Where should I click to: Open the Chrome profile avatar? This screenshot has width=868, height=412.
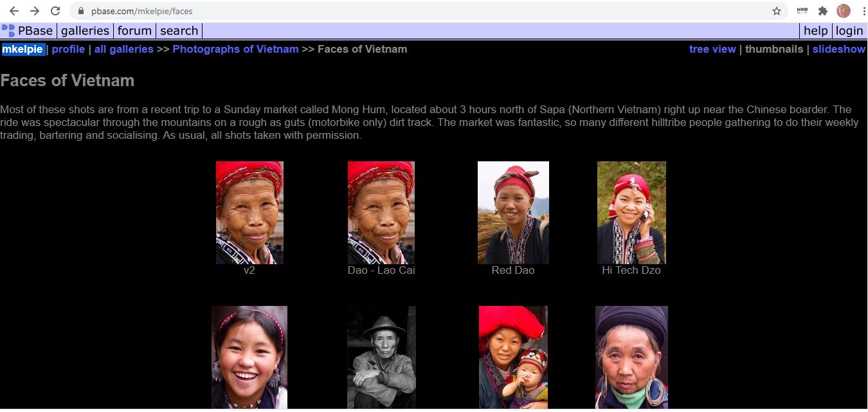pos(843,11)
